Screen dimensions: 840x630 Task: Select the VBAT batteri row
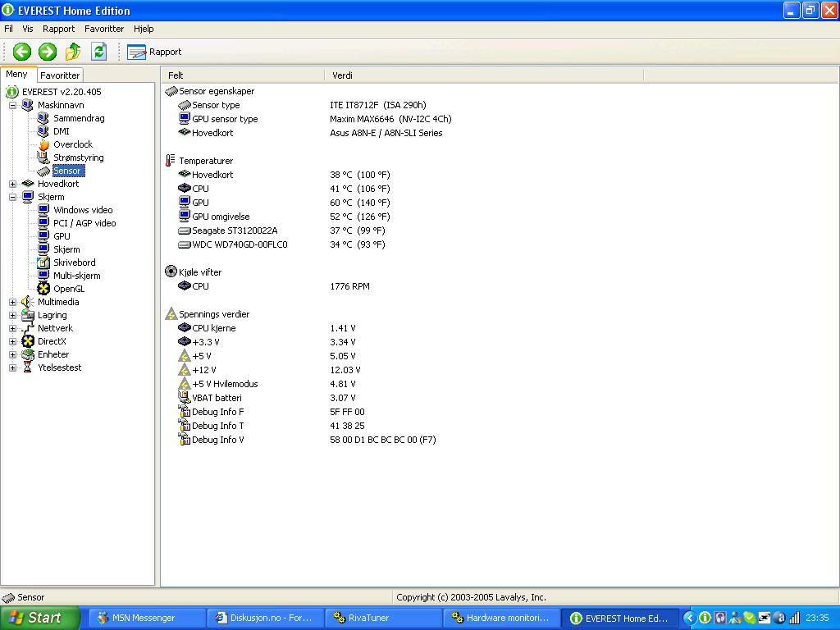(x=267, y=398)
